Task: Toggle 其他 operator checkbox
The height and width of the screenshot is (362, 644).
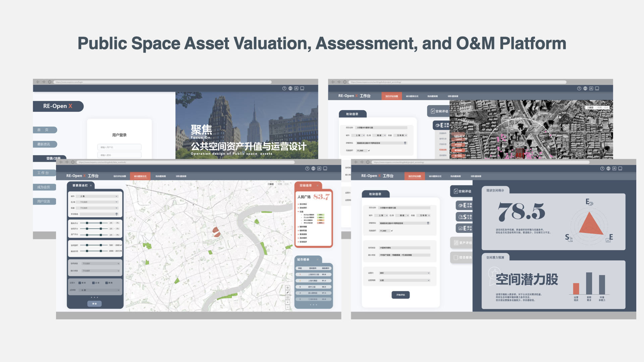Action: 107,283
